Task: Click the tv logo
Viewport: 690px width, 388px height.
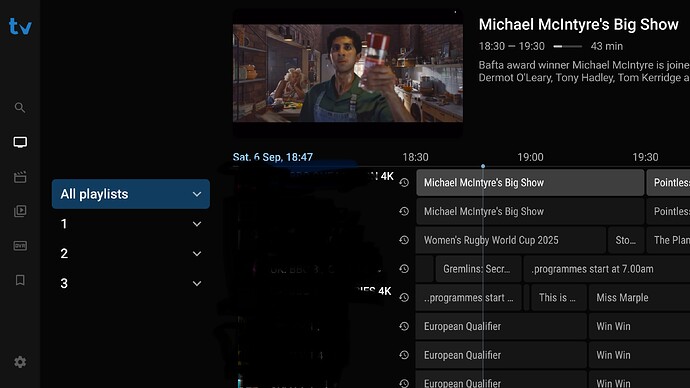Action: click(x=20, y=26)
